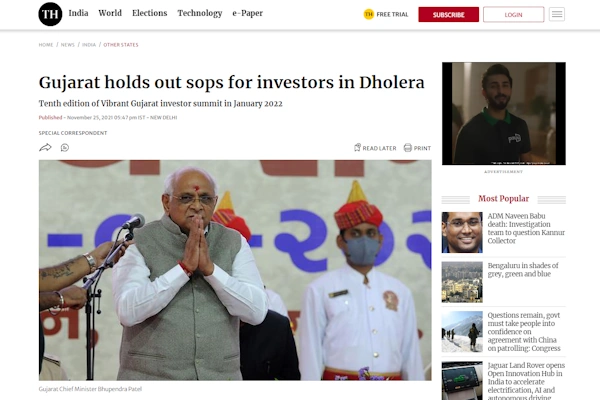Open Jaguar Land Rover Innovation Hub article
Image resolution: width=600 pixels, height=400 pixels.
coord(526,381)
